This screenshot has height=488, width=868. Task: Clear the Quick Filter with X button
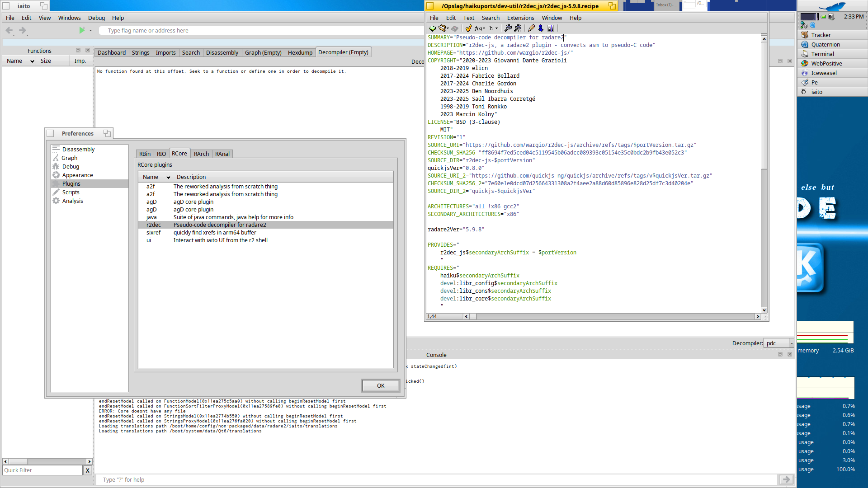(87, 470)
